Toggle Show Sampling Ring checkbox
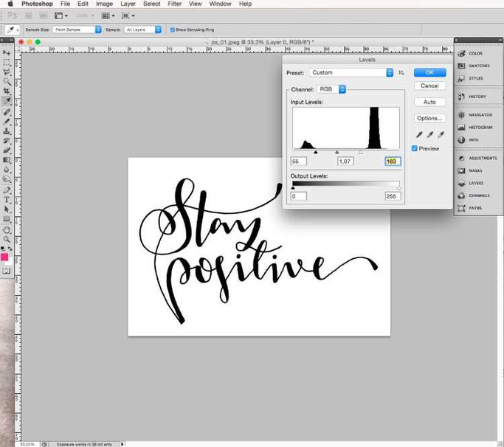The height and width of the screenshot is (447, 504). pyautogui.click(x=172, y=30)
